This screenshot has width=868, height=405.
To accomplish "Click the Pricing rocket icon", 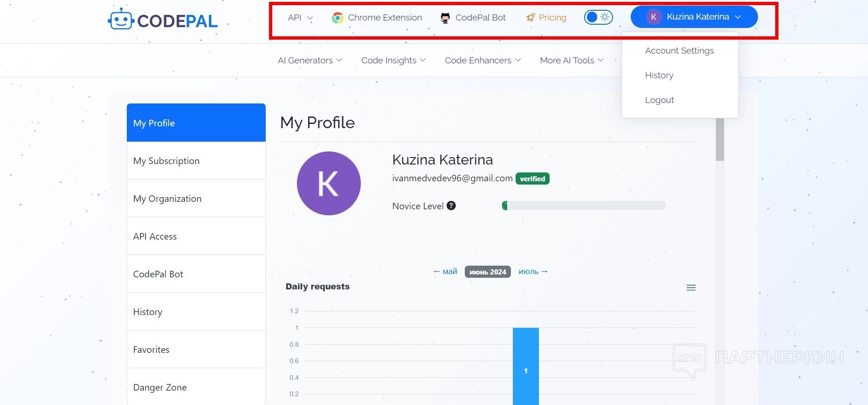I will click(530, 18).
